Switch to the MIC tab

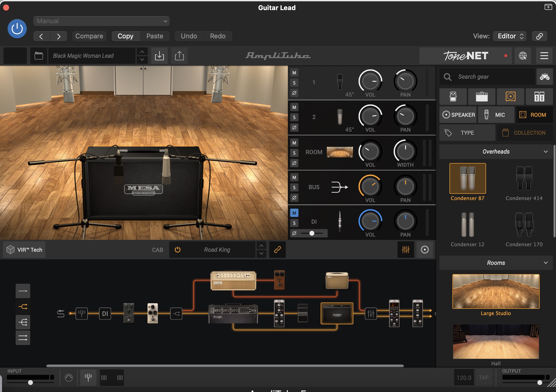click(x=496, y=115)
